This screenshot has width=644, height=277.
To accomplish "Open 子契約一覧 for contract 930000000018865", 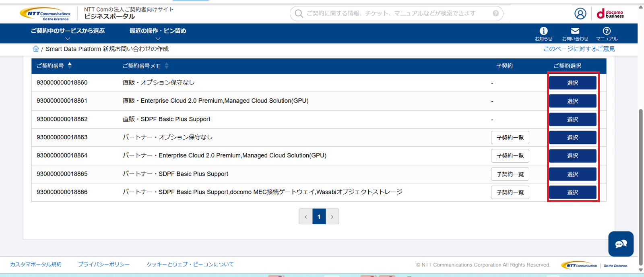I will (510, 174).
